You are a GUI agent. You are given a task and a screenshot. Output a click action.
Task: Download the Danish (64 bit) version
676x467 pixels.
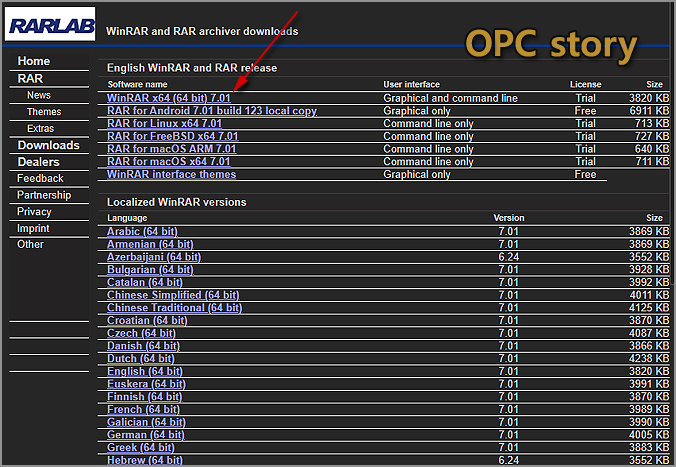pos(144,346)
